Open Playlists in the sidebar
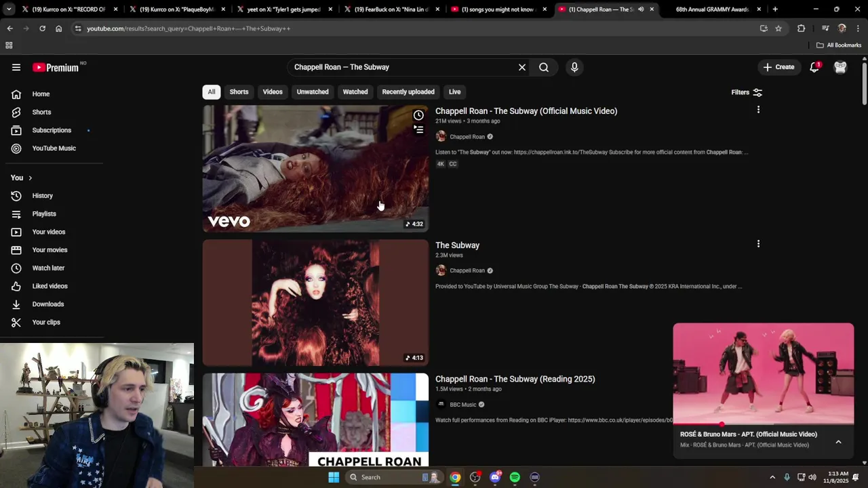Screen dimensions: 868x488 [x=44, y=213]
